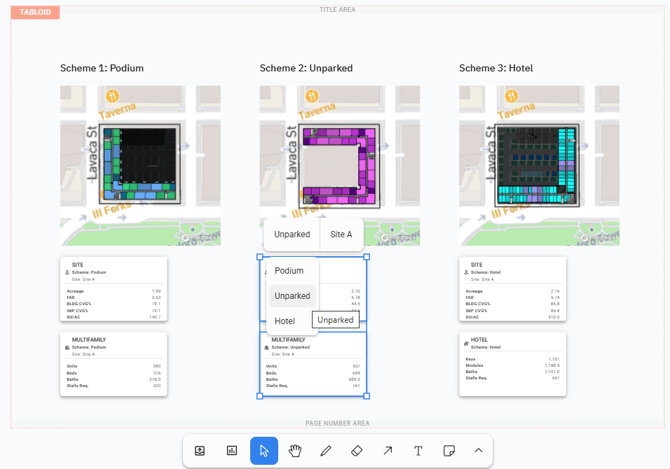Activate the select pointer tool
The image size is (670, 469).
(x=264, y=451)
